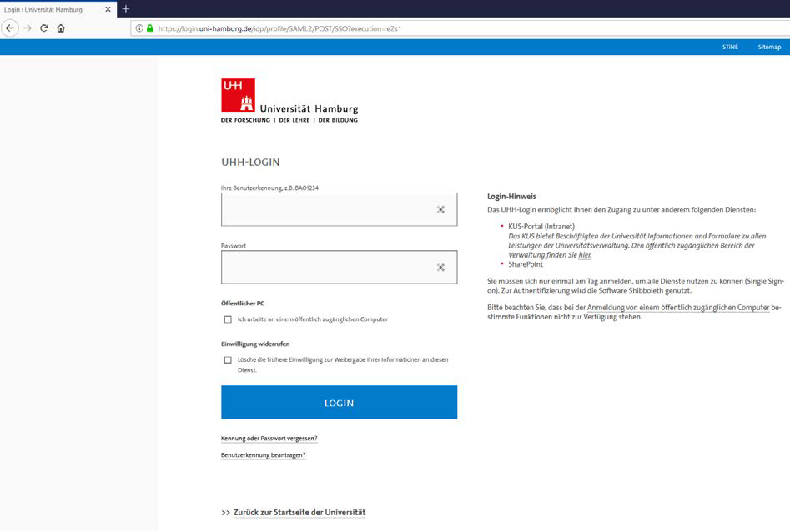The width and height of the screenshot is (790, 532).
Task: Check the Einwilligung widerrufen checkbox
Action: point(228,359)
